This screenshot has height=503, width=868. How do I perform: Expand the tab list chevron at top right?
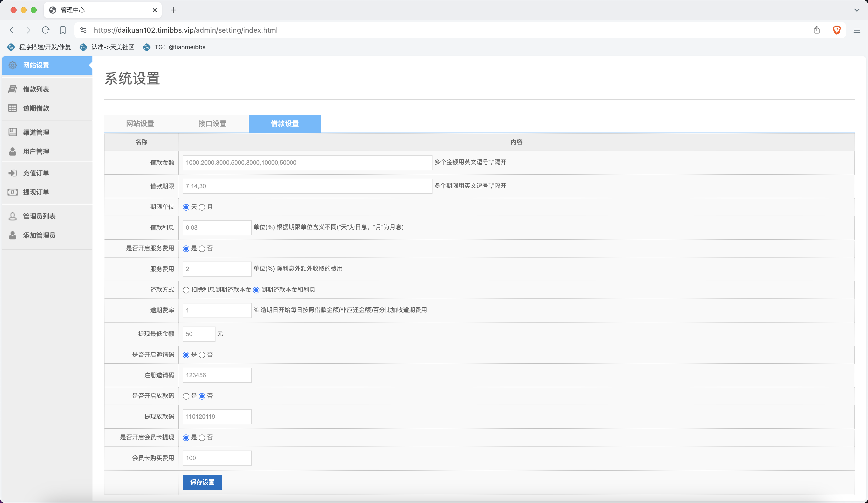point(857,10)
